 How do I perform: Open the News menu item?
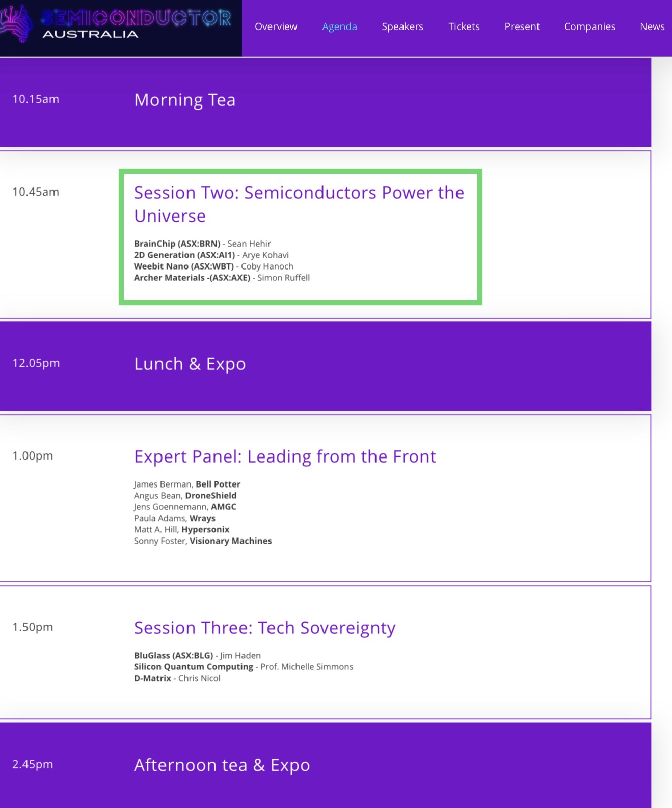tap(652, 26)
